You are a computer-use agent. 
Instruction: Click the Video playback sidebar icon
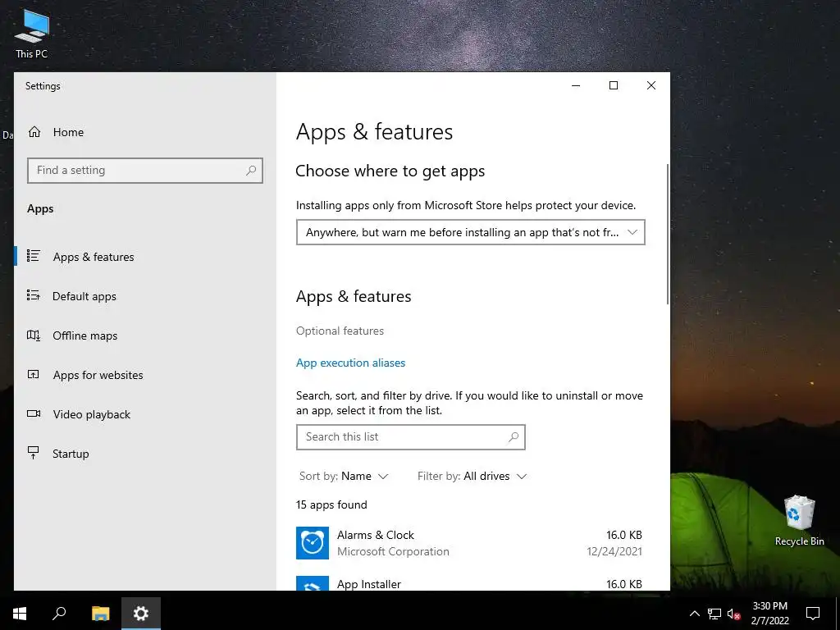coord(33,413)
